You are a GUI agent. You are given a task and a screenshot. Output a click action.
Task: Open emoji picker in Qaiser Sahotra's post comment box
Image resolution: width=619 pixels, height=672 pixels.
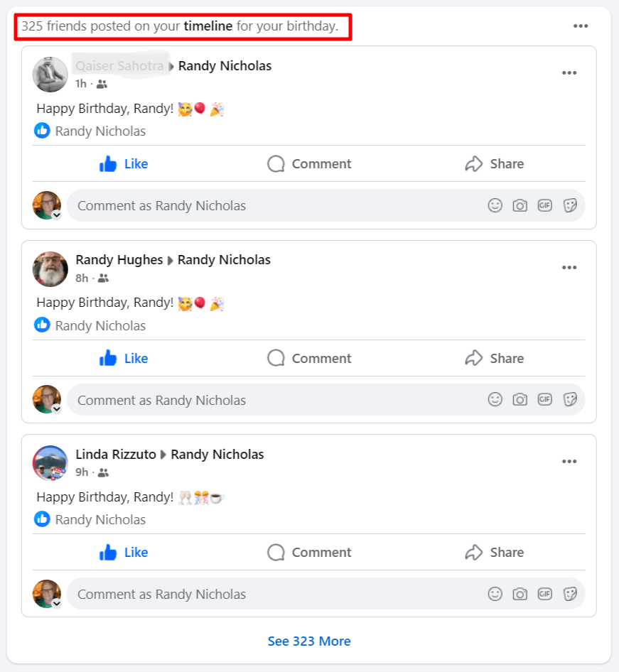(495, 205)
